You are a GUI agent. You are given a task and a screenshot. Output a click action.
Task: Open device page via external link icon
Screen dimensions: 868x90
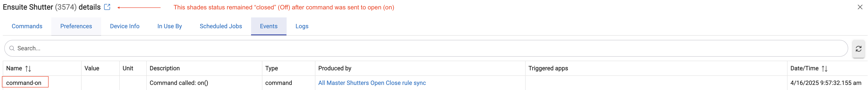tap(107, 7)
